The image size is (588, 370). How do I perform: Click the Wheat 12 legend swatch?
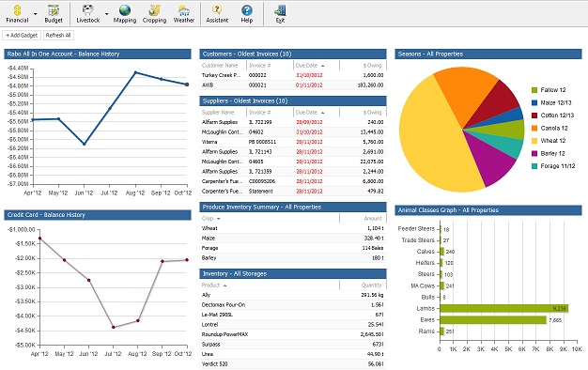[534, 141]
